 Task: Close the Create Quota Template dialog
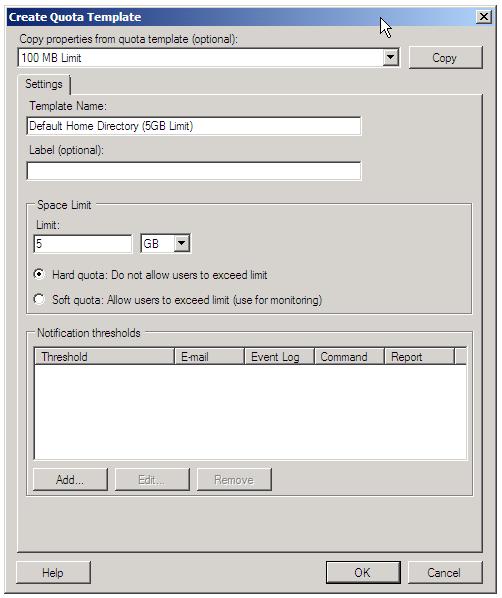[484, 17]
